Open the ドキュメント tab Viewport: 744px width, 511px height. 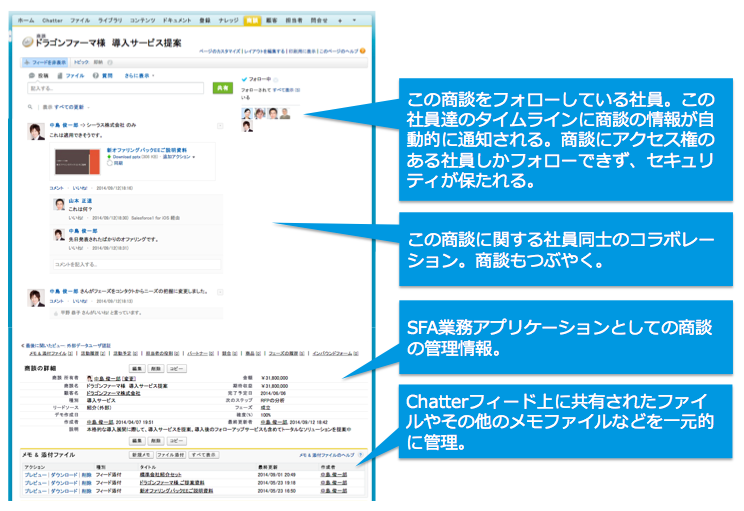(177, 21)
